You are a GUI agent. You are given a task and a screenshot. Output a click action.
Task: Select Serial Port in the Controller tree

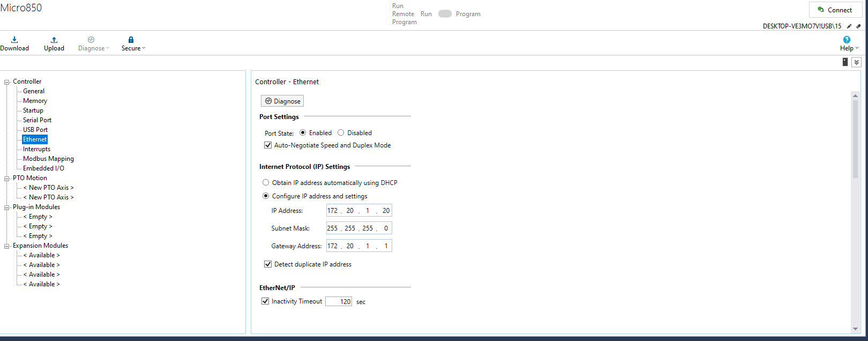(38, 120)
